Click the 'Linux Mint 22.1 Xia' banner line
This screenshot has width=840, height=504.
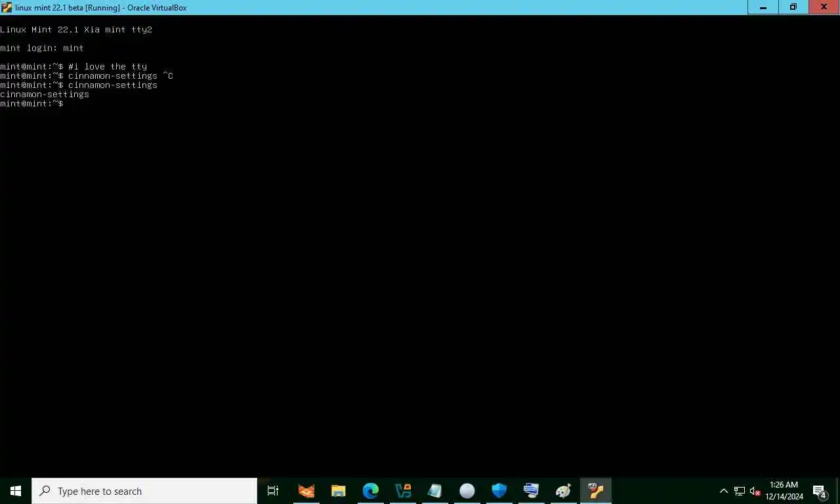pyautogui.click(x=76, y=30)
